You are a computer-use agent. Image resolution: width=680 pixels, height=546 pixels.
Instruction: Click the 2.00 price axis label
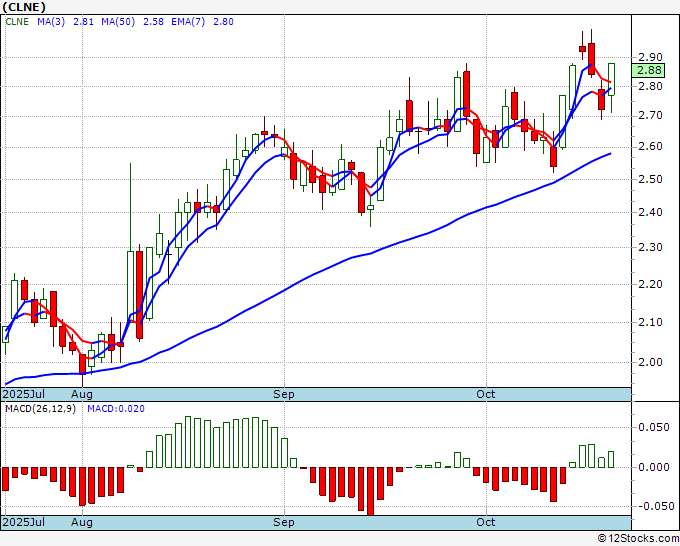click(x=650, y=362)
